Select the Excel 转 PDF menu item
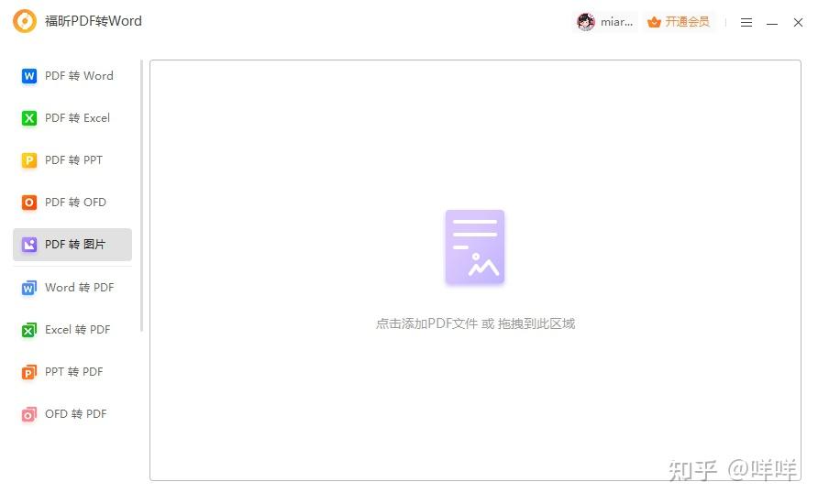This screenshot has width=818, height=504. click(x=72, y=330)
